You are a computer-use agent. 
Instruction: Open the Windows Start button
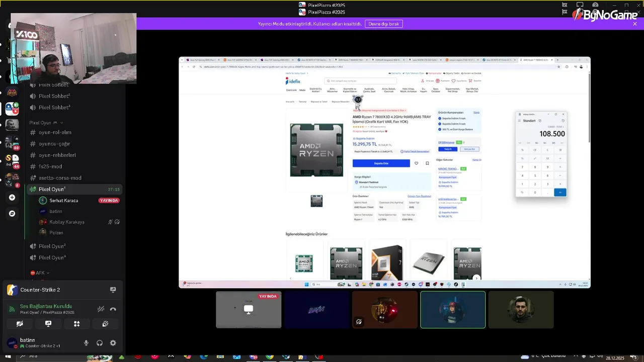(8, 357)
